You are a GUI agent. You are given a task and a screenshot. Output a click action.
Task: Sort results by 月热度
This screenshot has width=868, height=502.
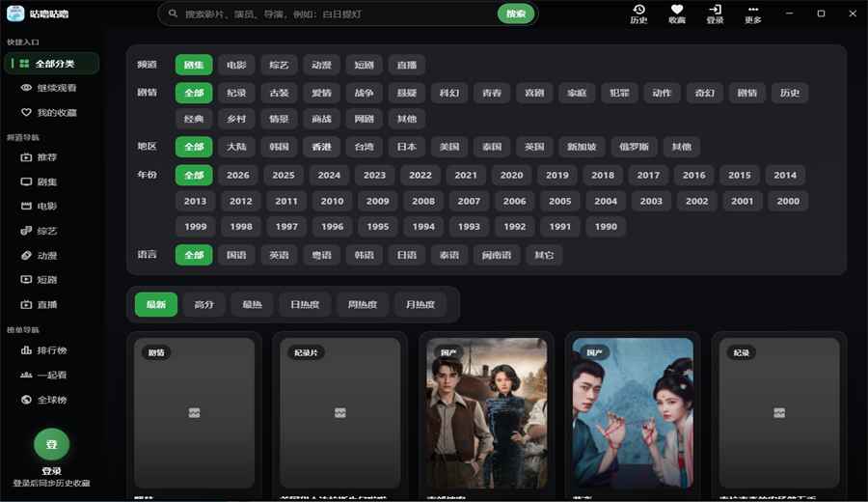pyautogui.click(x=420, y=304)
